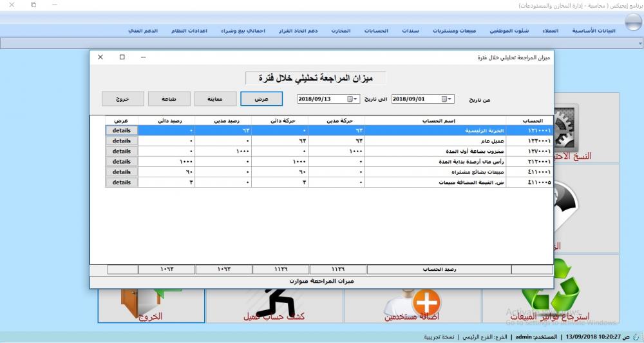Screen dimensions: 644x343
Task: Select the عميل عام account name cell
Action: 435,141
